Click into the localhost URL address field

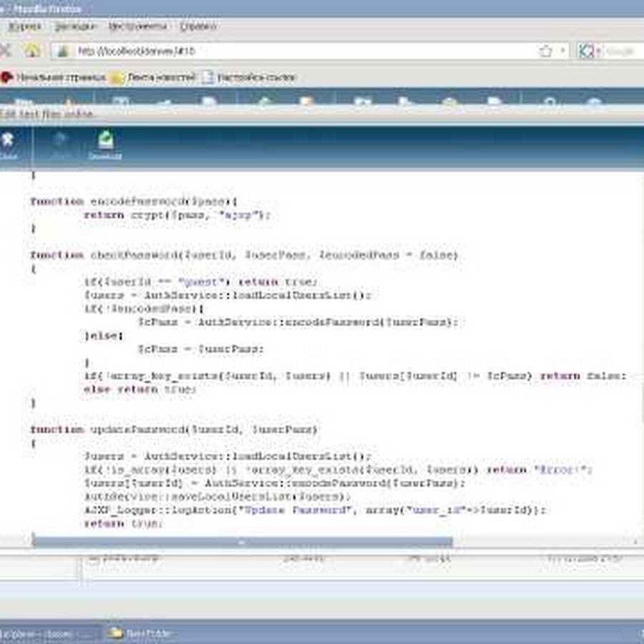pyautogui.click(x=301, y=52)
